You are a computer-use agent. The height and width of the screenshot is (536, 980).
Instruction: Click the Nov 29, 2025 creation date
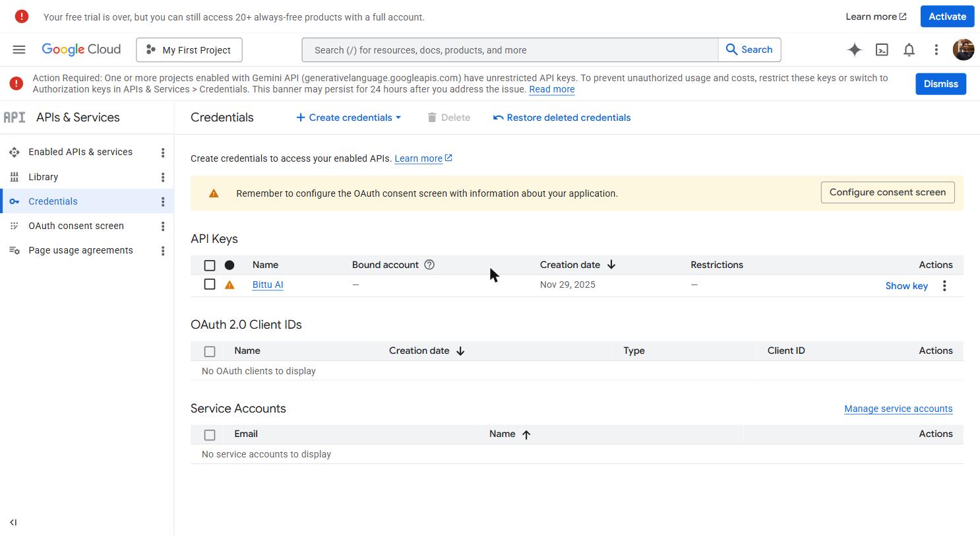[x=567, y=285]
